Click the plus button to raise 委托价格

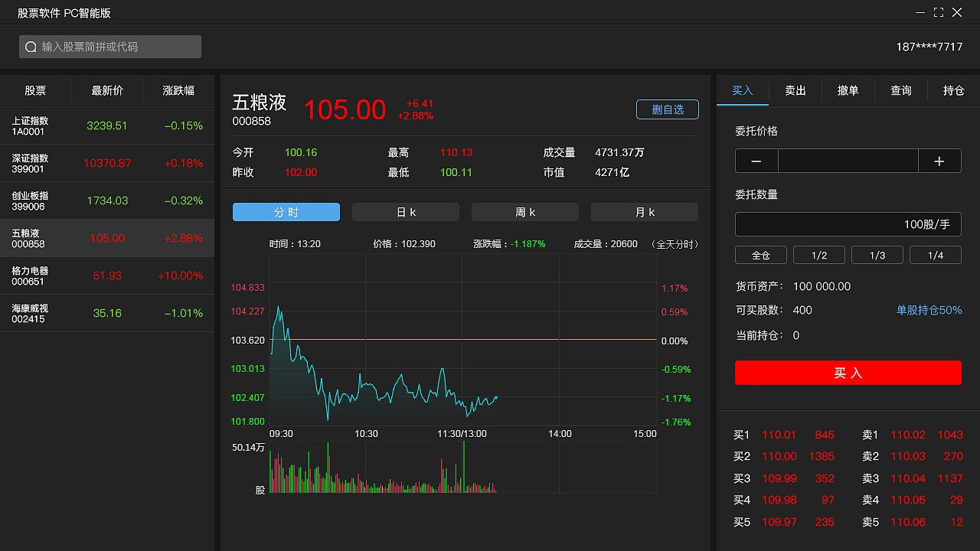coord(939,161)
